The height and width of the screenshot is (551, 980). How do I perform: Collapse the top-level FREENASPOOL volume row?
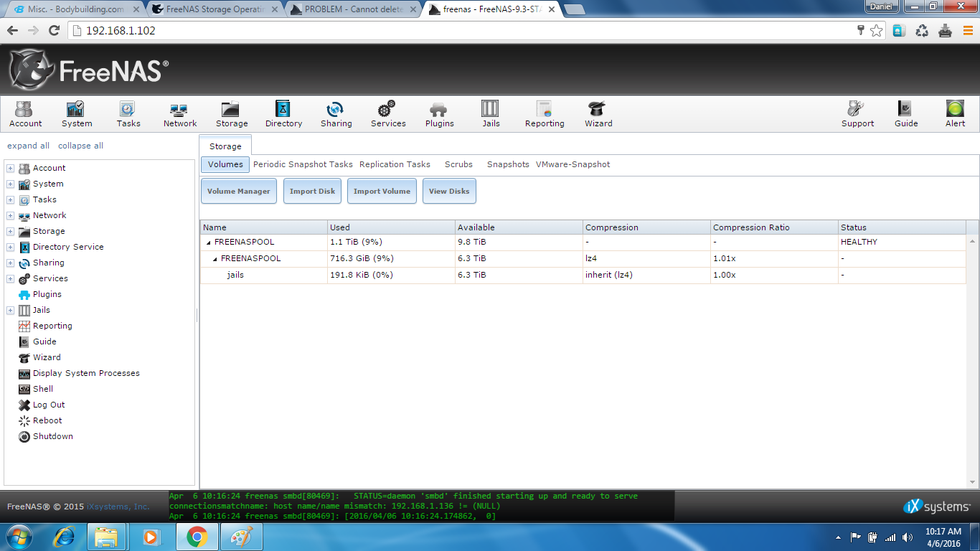click(209, 242)
